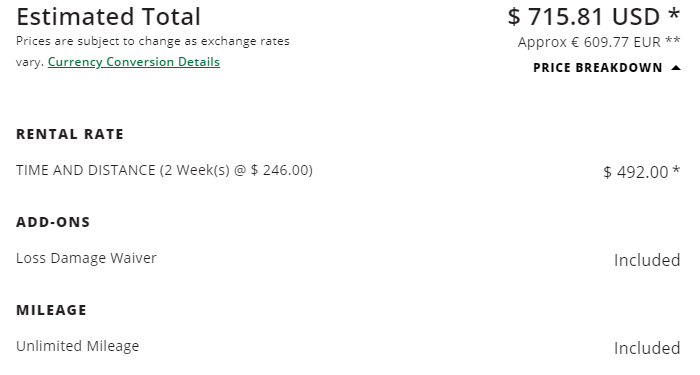Click Included next to Loss Damage Waiver
The width and height of the screenshot is (700, 375).
pyautogui.click(x=647, y=260)
